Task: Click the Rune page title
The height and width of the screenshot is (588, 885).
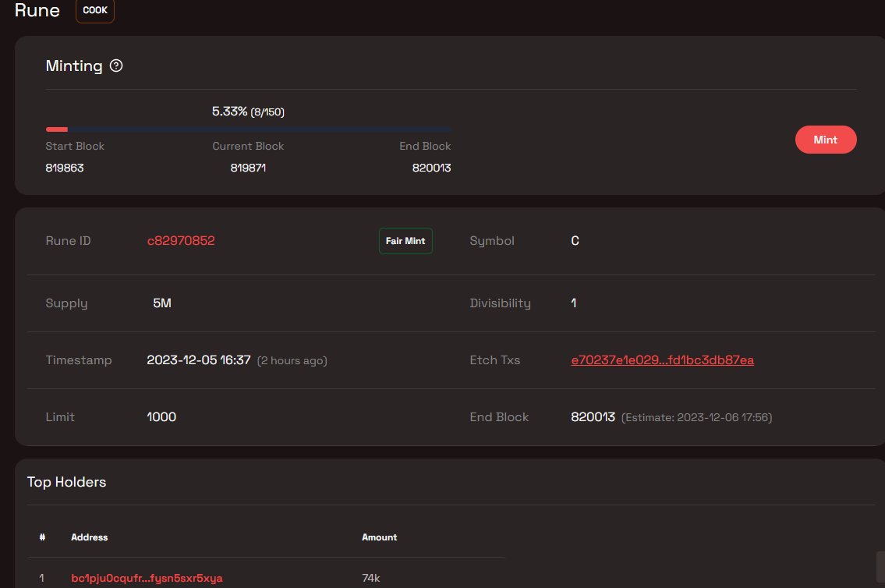Action: (x=37, y=10)
